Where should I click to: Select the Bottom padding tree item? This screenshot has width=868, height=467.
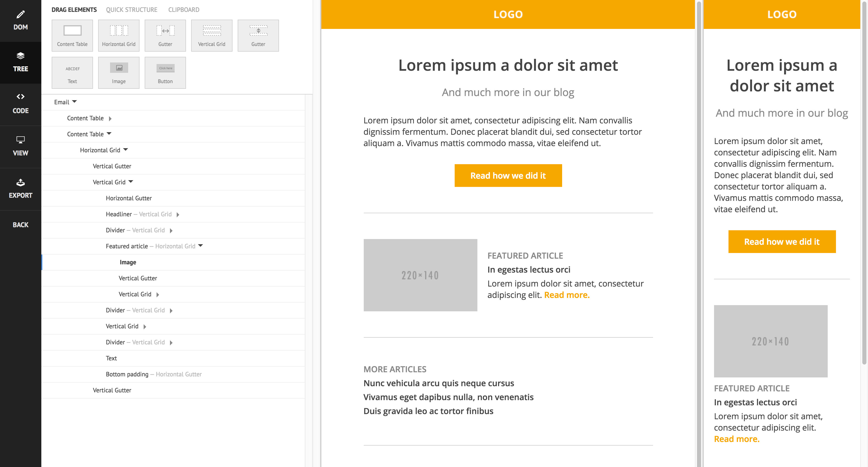[x=127, y=374]
